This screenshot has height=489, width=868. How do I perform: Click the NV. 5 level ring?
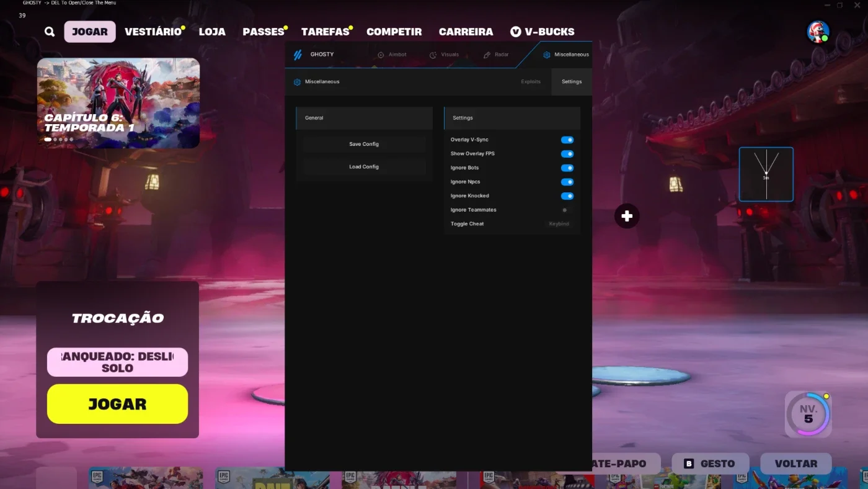pyautogui.click(x=808, y=414)
